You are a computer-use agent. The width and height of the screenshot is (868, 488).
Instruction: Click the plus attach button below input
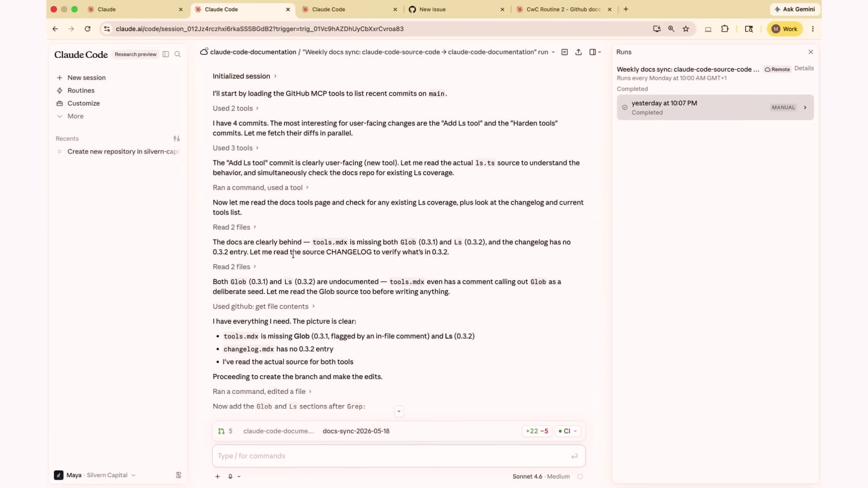coord(217,477)
